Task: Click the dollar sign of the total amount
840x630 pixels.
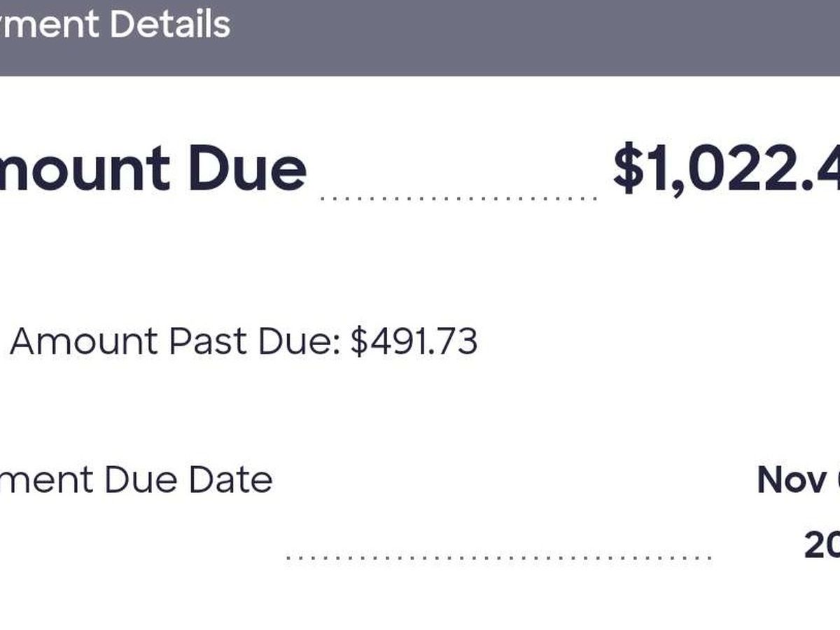Action: pos(627,169)
